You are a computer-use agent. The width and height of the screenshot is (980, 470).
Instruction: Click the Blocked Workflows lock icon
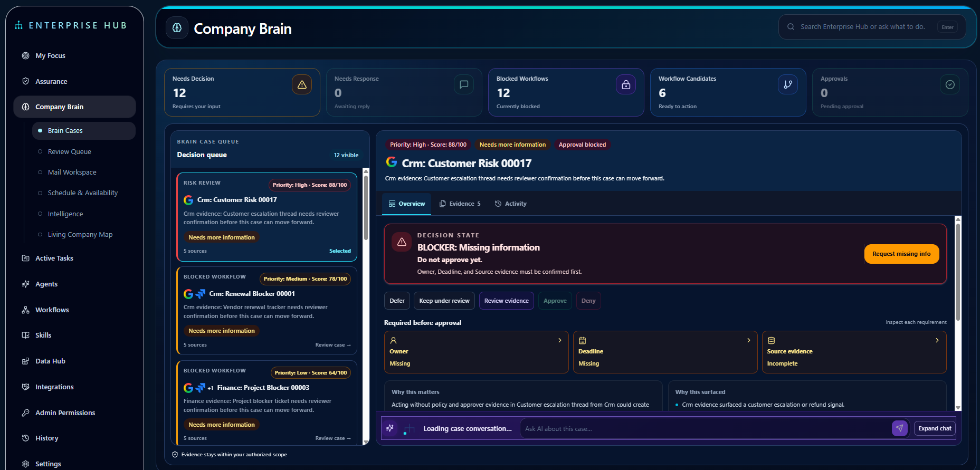pos(626,84)
